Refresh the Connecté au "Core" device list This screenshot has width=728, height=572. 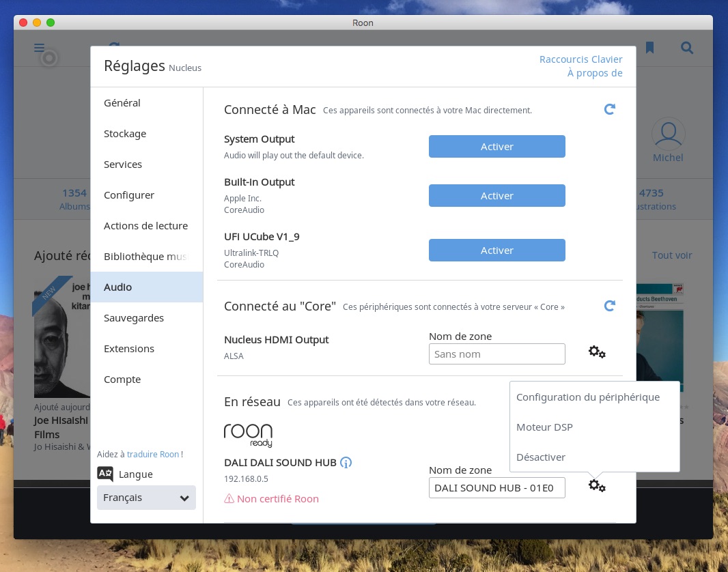[610, 306]
